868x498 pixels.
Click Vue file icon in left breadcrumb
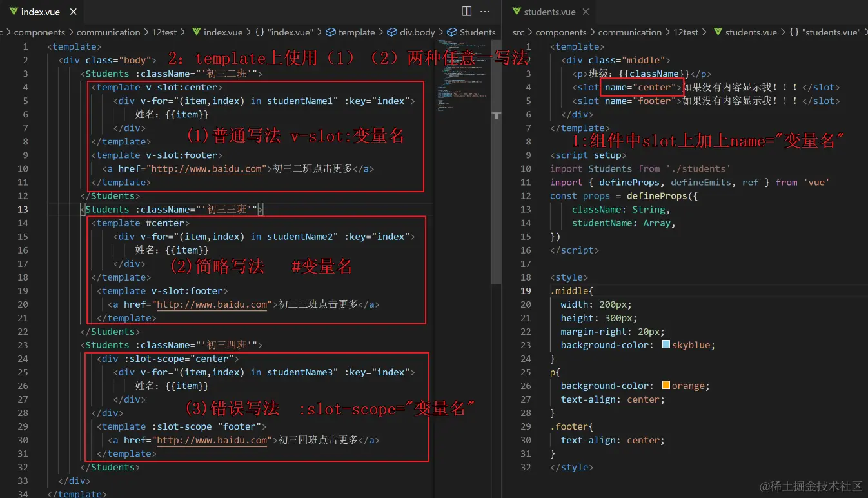[195, 32]
